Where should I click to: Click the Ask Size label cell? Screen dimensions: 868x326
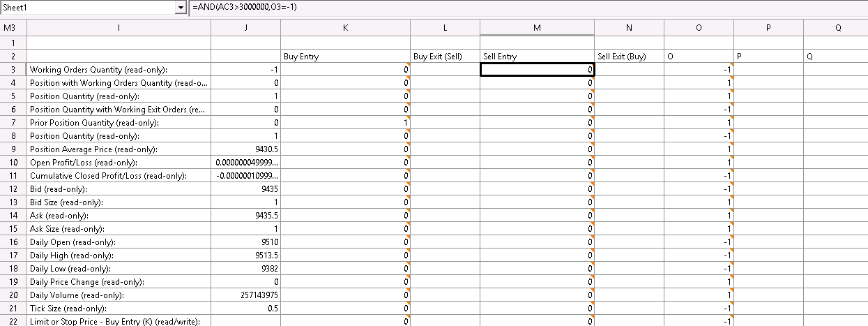(119, 229)
